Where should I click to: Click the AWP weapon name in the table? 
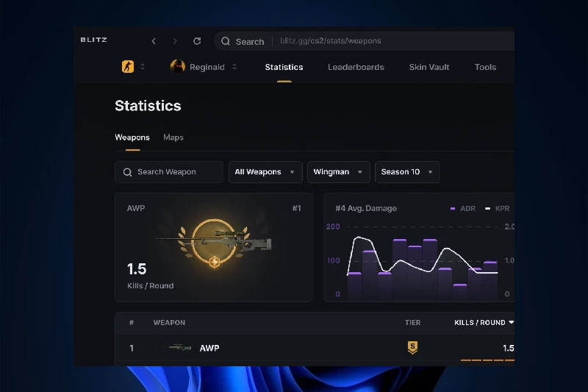[209, 348]
